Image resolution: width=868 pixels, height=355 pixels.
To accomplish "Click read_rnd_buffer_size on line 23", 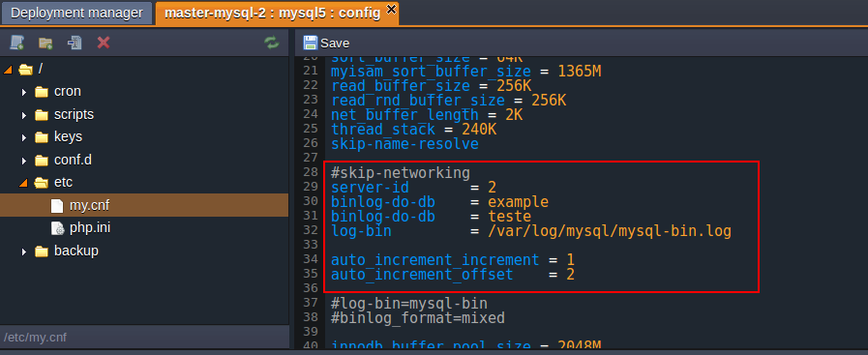I will (x=418, y=101).
